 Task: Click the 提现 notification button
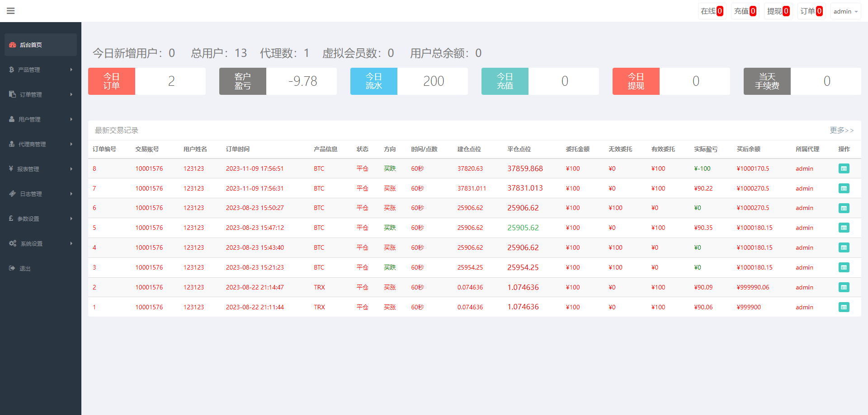[778, 11]
